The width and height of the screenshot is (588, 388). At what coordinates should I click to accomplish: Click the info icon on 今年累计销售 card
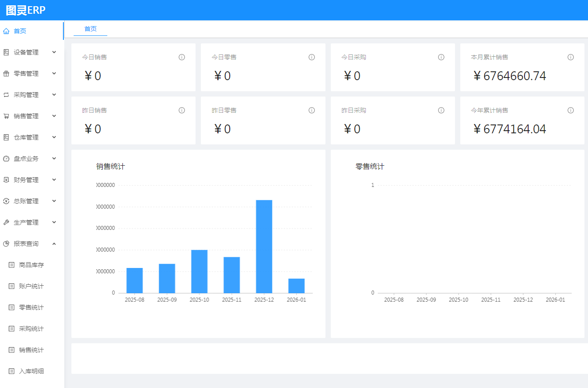571,110
